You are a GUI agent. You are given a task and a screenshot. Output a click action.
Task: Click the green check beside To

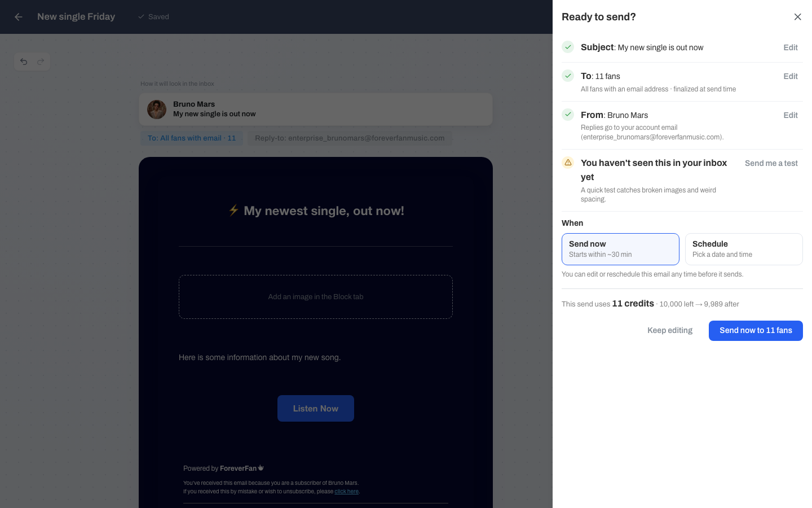point(568,76)
